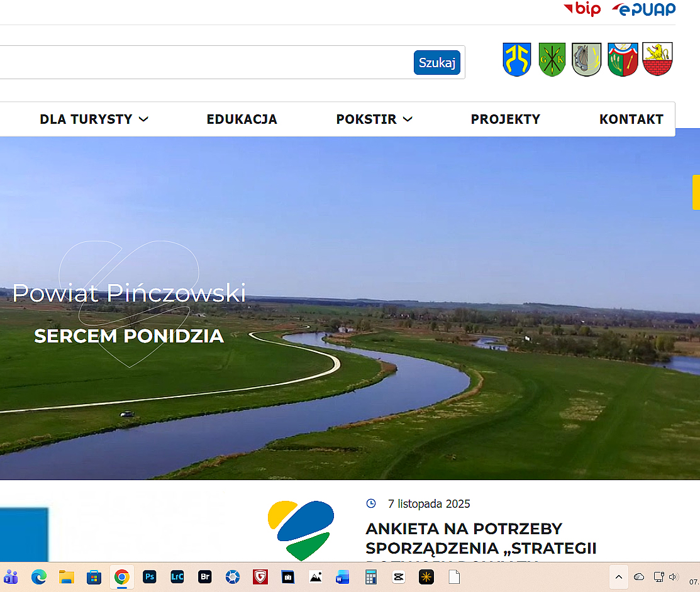Open the ePUAP portal icon
Screen dimensions: 700x592
[643, 9]
